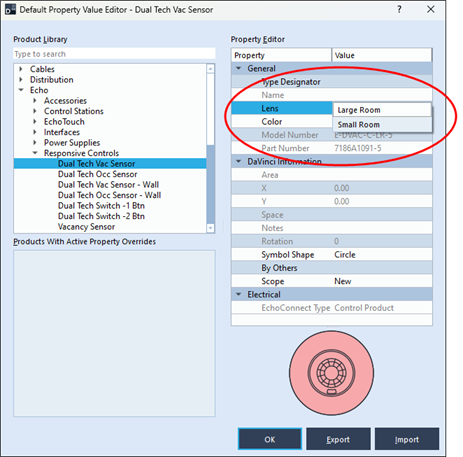Click the Property column header
463x457 pixels.
(281, 55)
